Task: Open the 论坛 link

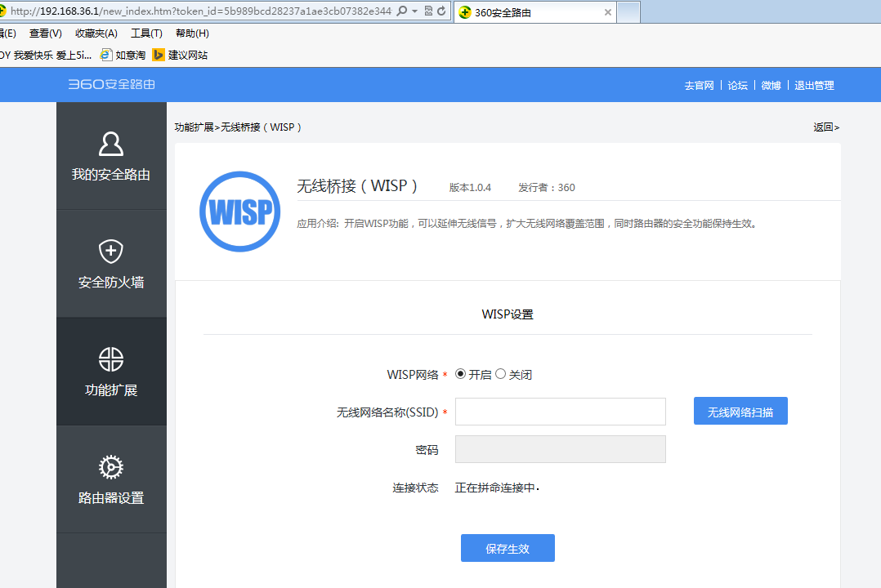Action: point(738,86)
